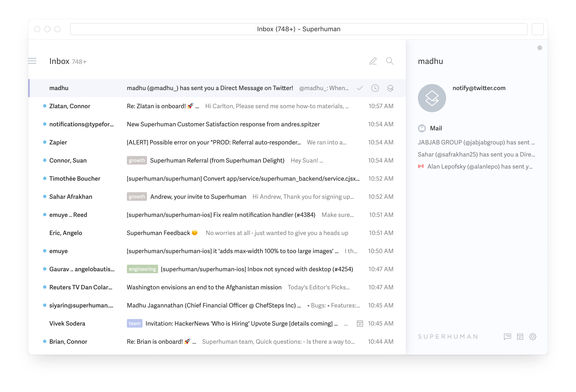Click the growth label on Andrew's invite email
The height and width of the screenshot is (392, 576).
pos(137,197)
